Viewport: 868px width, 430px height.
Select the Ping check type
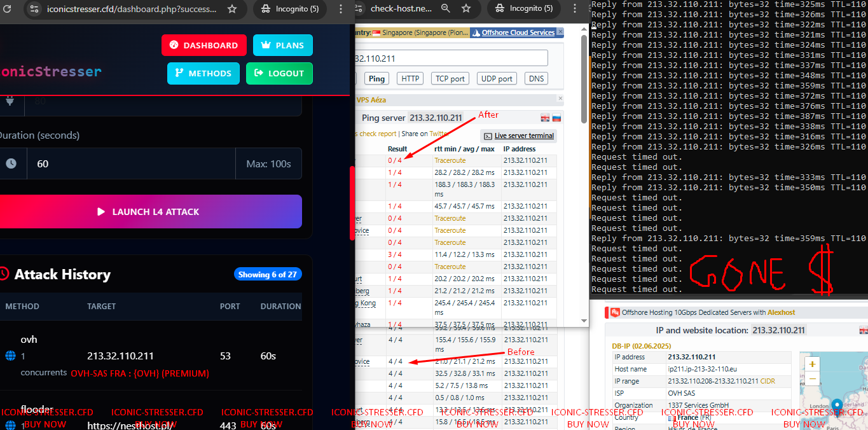pos(376,78)
